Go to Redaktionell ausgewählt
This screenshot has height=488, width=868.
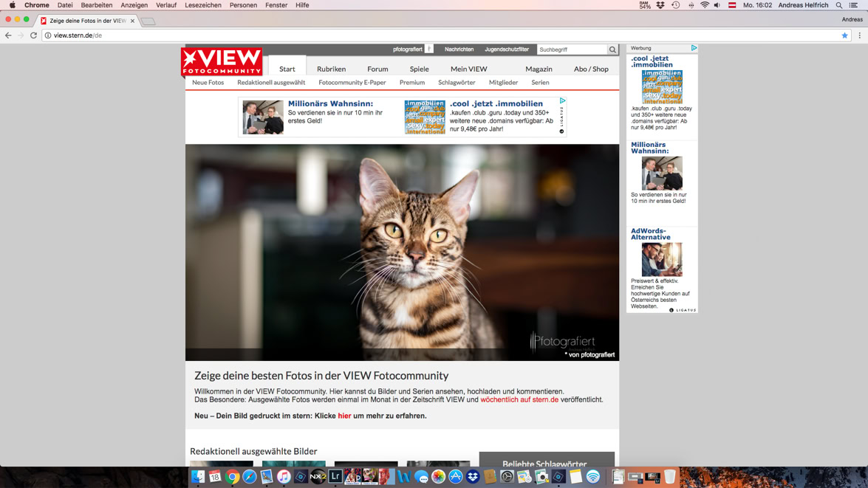pyautogui.click(x=271, y=83)
